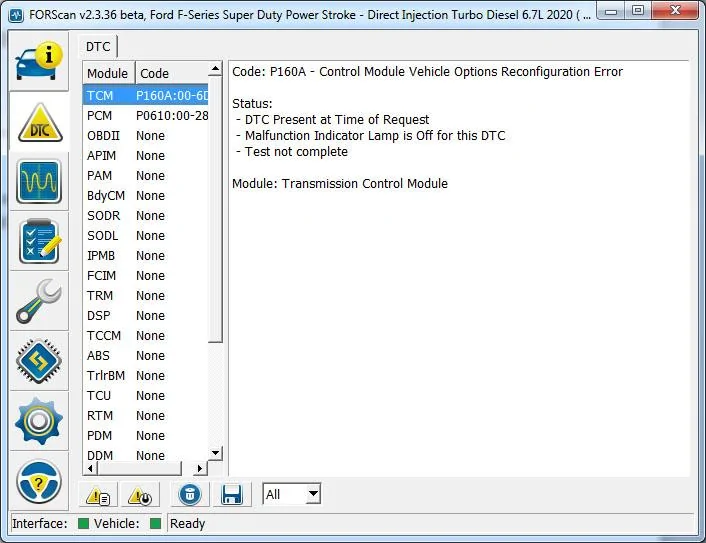The image size is (706, 543).
Task: Click the trash can reset DTCs button
Action: (190, 495)
